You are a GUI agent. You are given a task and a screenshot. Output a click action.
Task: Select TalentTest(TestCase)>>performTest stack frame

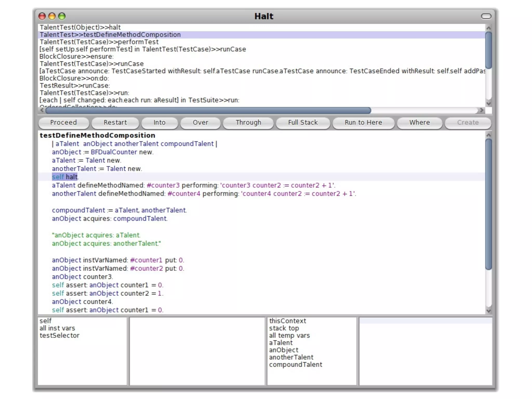pos(99,42)
